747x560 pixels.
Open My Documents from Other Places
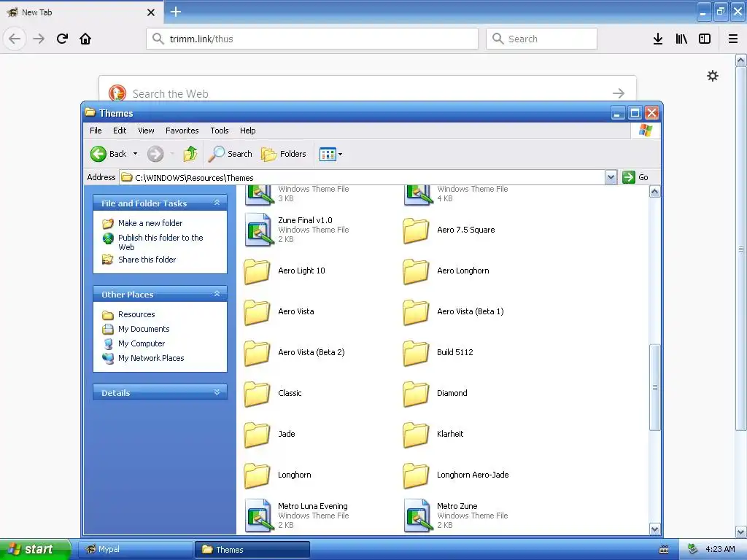coord(144,329)
